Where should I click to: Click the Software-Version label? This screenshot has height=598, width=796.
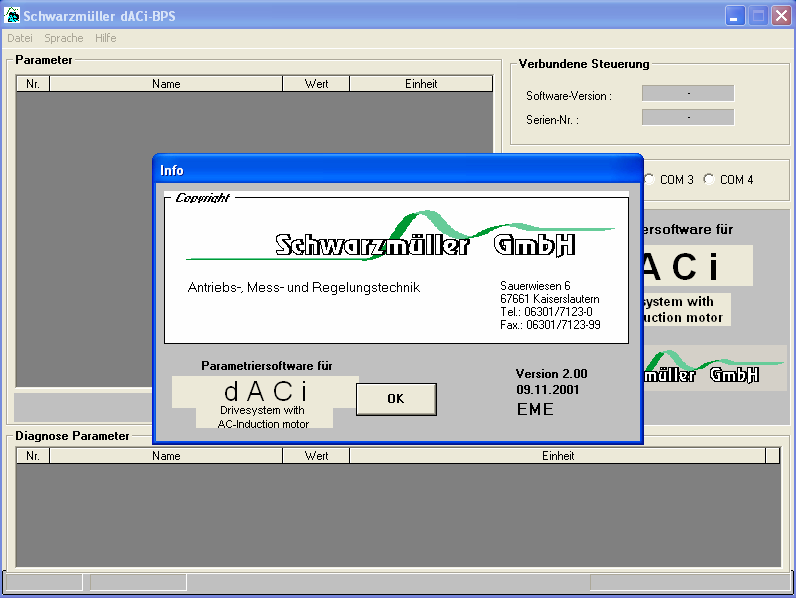pyautogui.click(x=569, y=96)
